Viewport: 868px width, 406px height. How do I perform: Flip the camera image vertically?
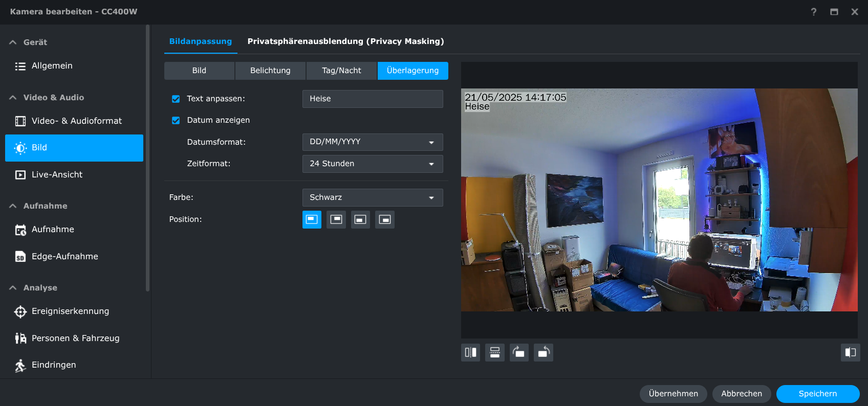pos(494,352)
